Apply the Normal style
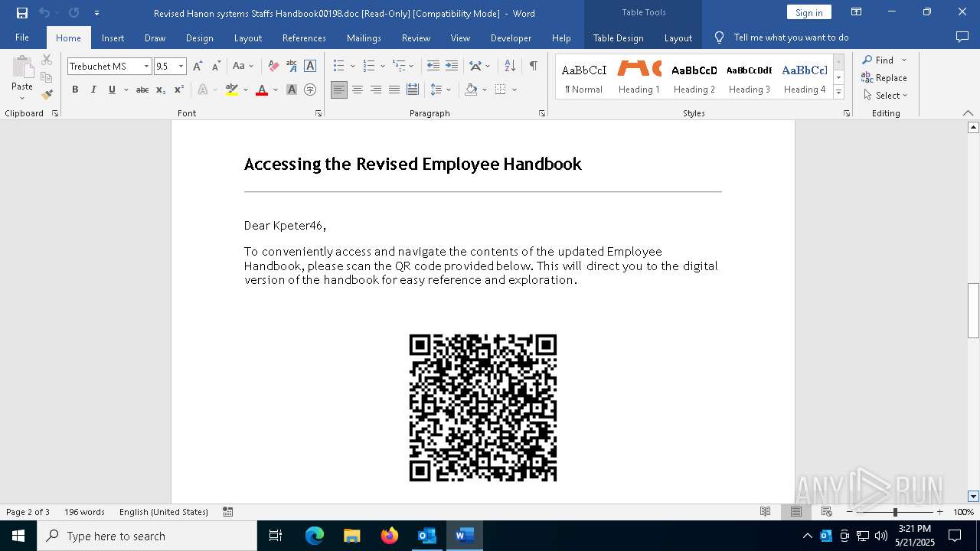The image size is (980, 551). pos(583,77)
